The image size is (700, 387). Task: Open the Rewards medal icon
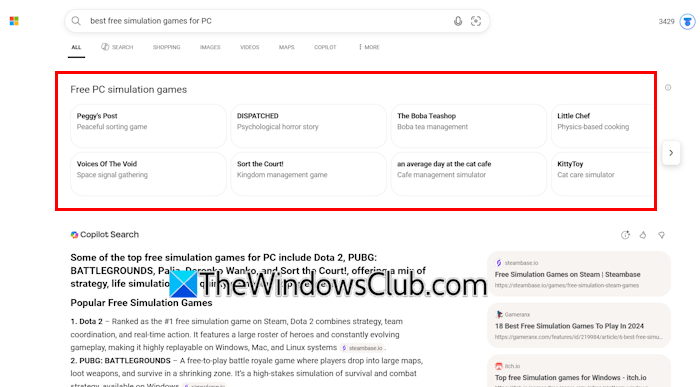tap(688, 21)
